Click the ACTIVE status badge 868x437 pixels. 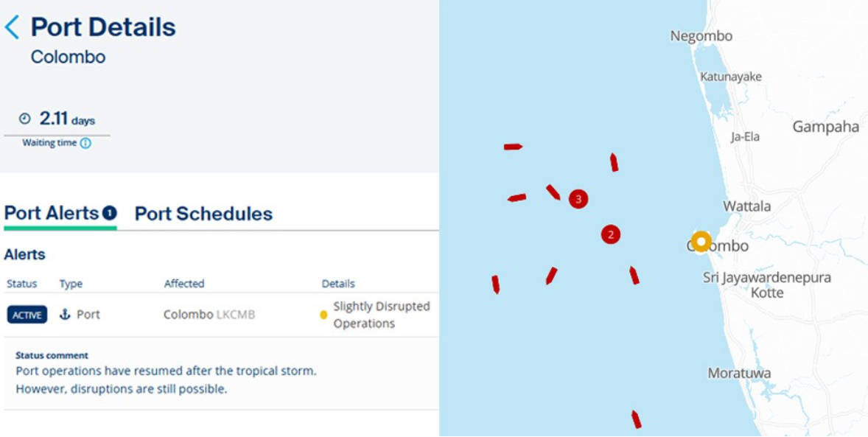tap(27, 315)
